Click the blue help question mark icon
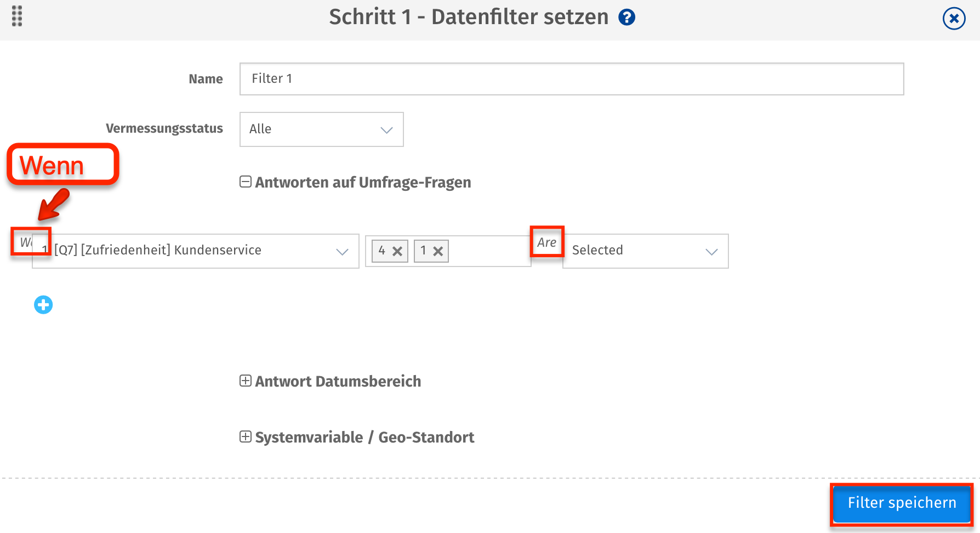 pyautogui.click(x=626, y=18)
